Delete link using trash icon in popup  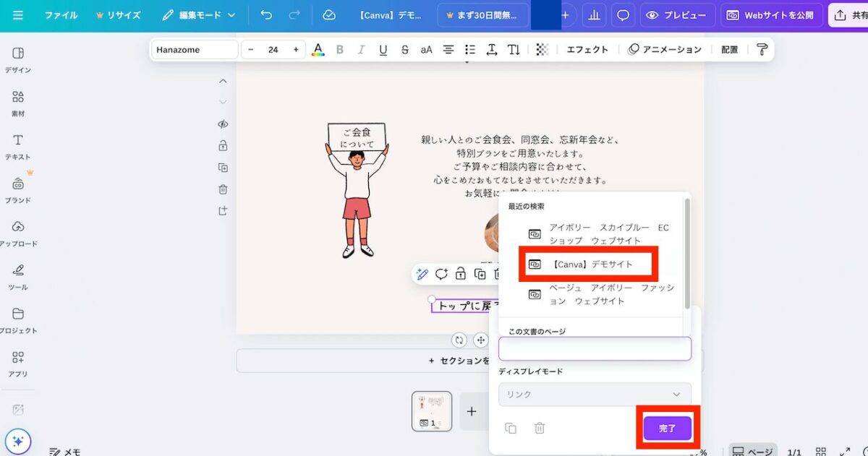(x=539, y=429)
